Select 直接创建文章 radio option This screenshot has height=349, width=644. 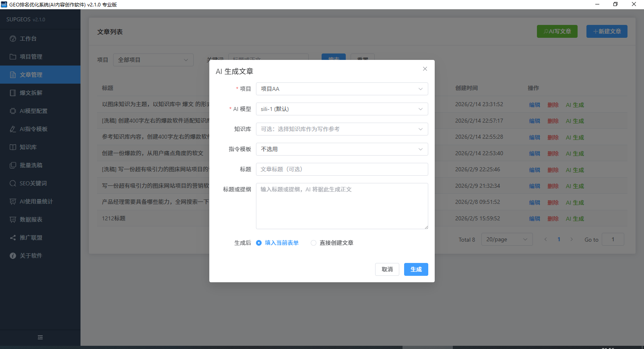(x=332, y=243)
